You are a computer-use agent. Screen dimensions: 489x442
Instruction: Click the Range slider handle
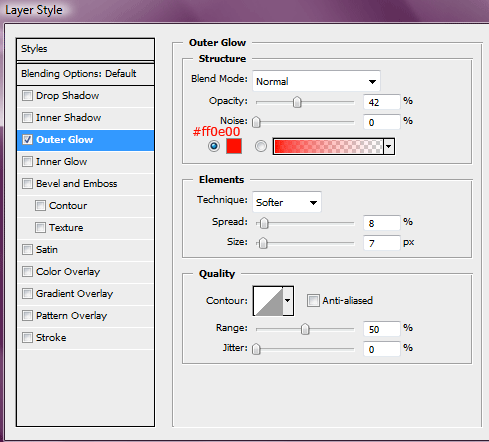click(x=305, y=329)
